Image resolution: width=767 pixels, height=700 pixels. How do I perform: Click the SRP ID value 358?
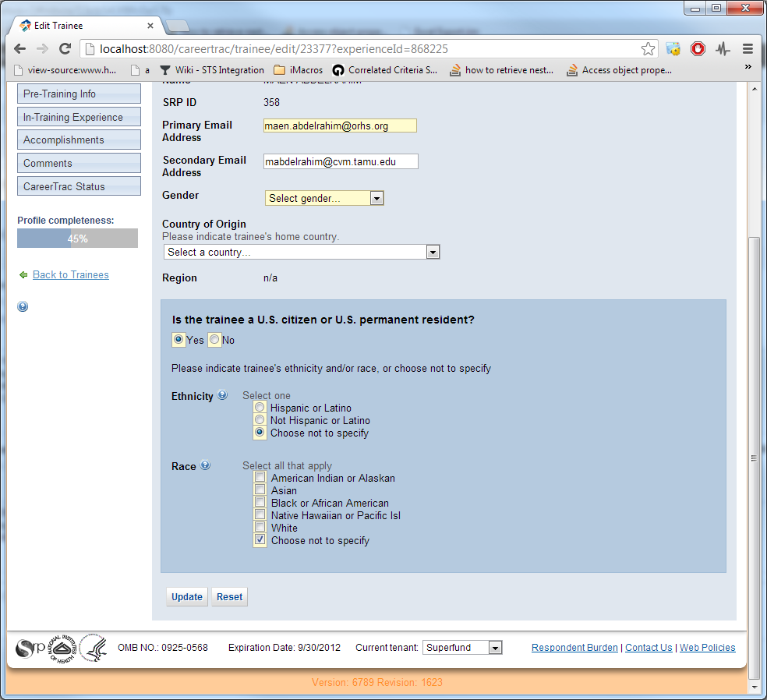click(271, 102)
